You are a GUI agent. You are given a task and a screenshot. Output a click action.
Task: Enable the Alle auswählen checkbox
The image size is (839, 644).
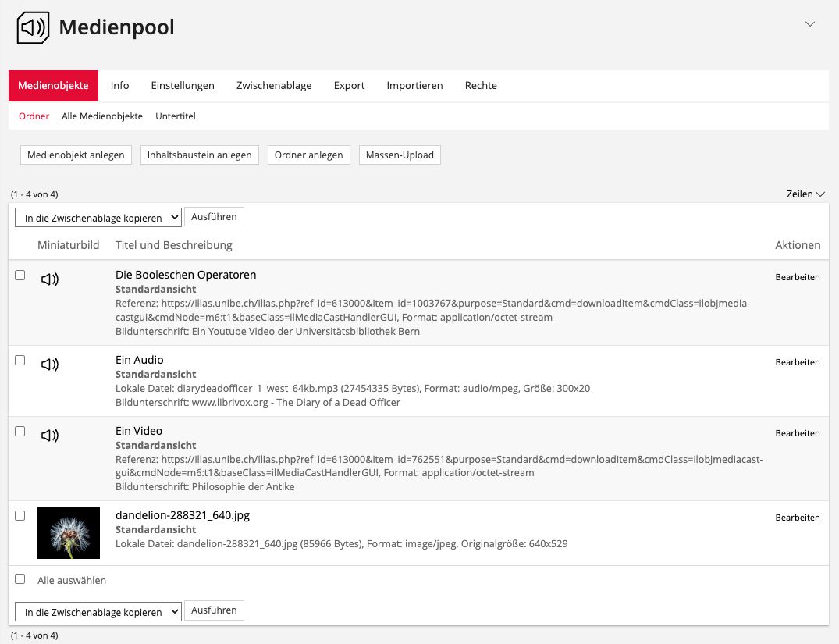(20, 579)
